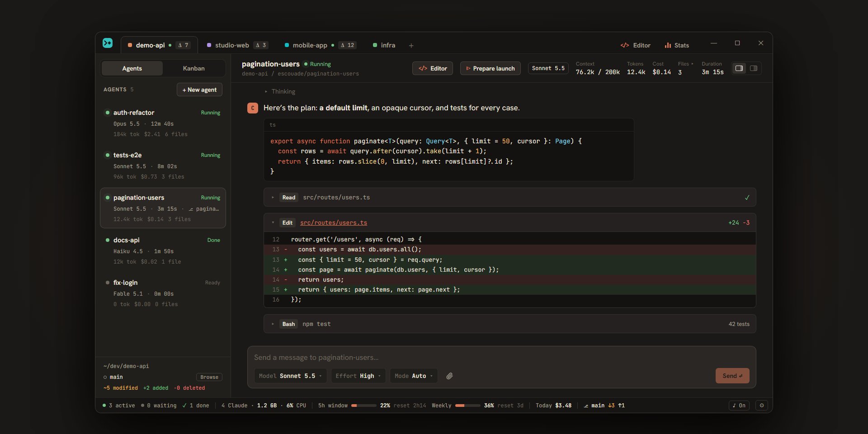Switch to the infra tab
This screenshot has width=868, height=434.
384,45
